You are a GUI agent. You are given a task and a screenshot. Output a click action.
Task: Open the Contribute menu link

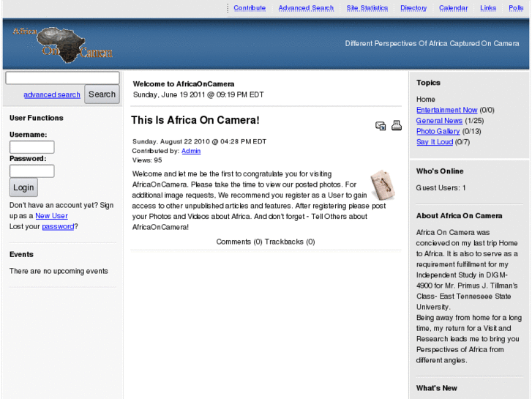(x=250, y=8)
